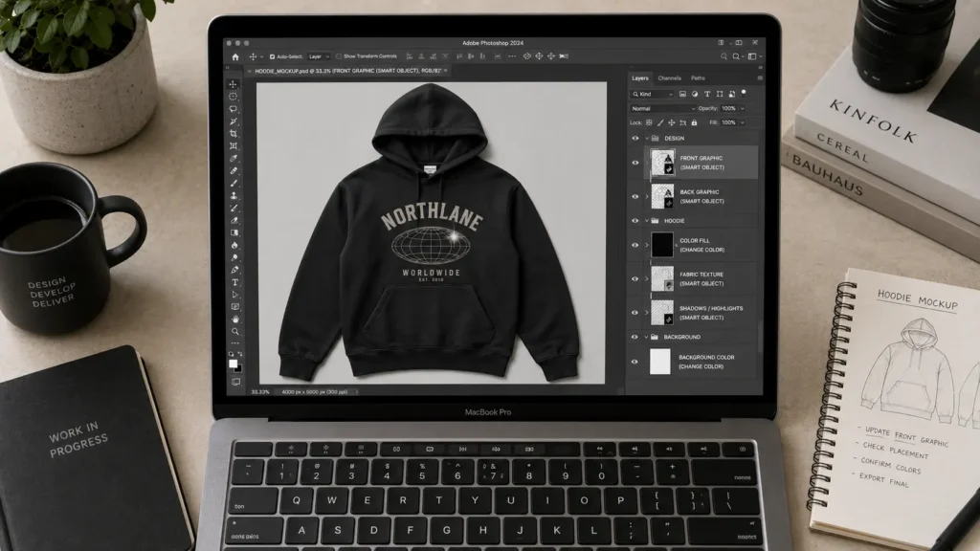Select the Spot Healing Brush tool
This screenshot has height=551, width=980.
click(234, 170)
